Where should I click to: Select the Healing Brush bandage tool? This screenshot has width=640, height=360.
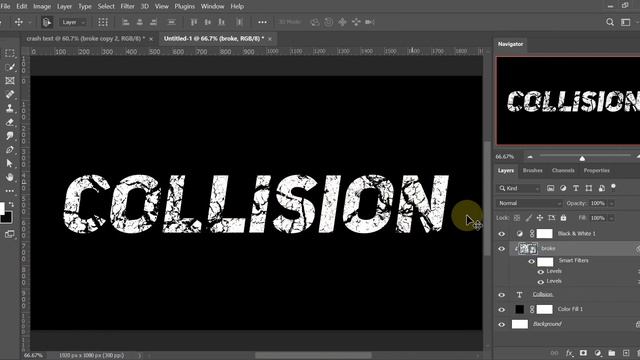point(10,94)
